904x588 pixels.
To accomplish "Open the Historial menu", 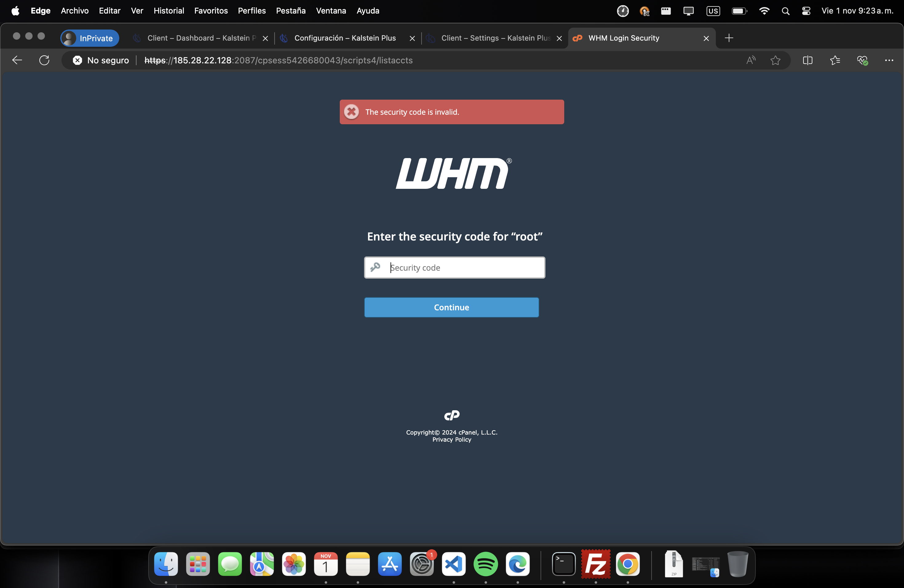I will [x=169, y=11].
